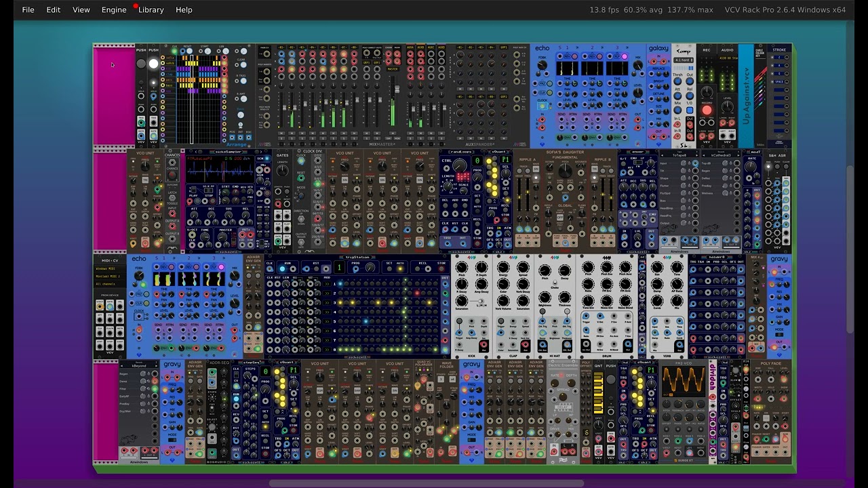Click the SPACE key field on STROKE
The image size is (868, 488).
779,81
